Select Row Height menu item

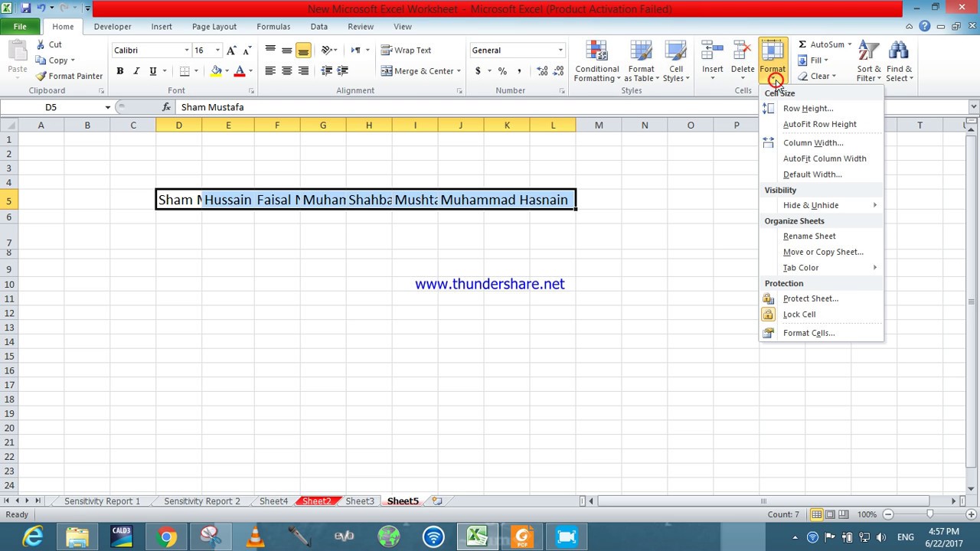[822, 109]
